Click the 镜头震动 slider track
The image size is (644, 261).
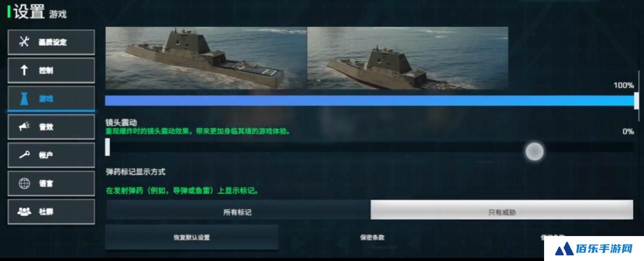[x=370, y=147]
